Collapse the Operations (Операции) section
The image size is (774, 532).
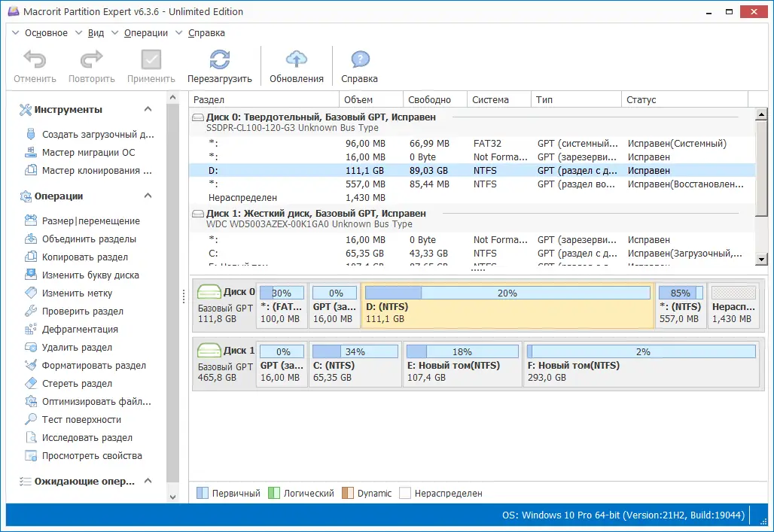(x=148, y=196)
